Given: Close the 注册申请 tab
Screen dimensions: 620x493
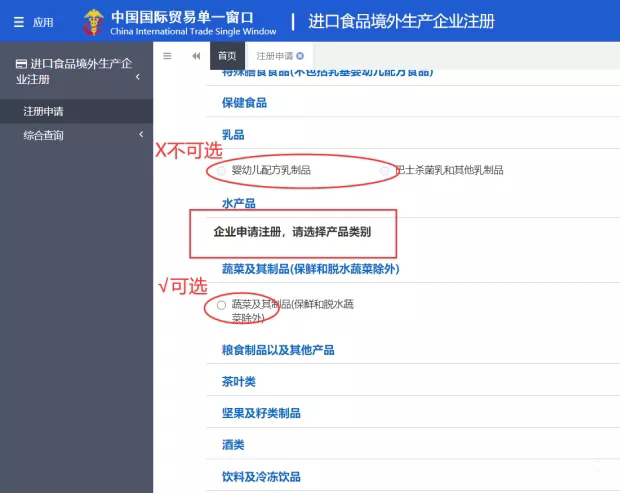Looking at the screenshot, I should 300,56.
